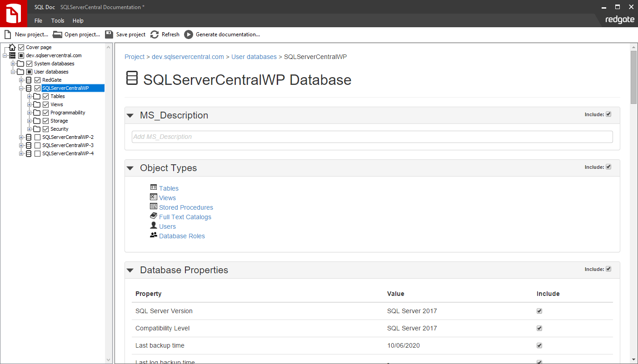Click the Add MS_Description input field
The height and width of the screenshot is (364, 638).
318,137
